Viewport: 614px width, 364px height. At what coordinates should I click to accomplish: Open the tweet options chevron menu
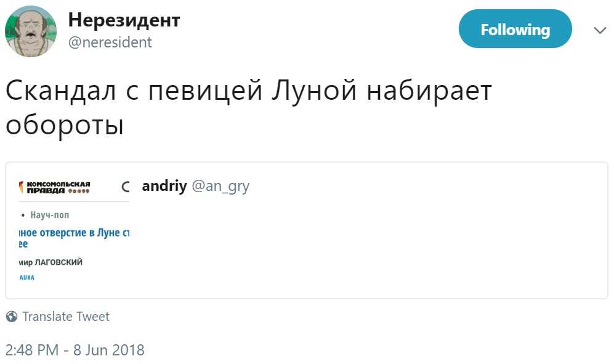click(600, 30)
